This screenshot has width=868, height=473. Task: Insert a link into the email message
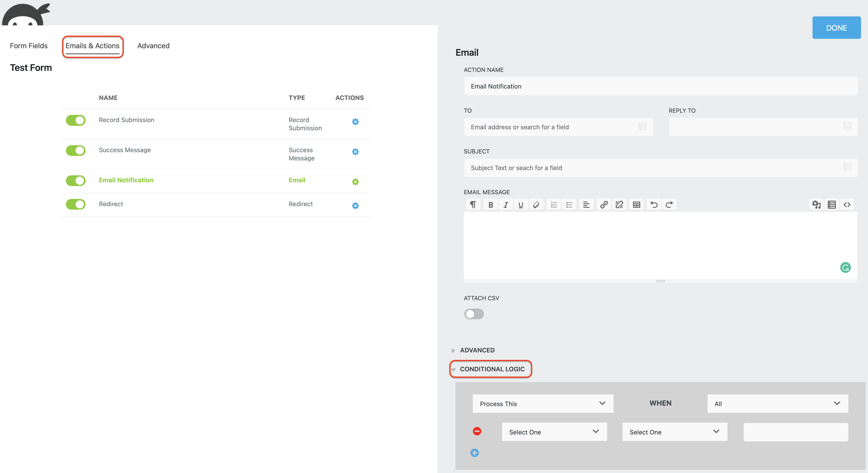click(603, 204)
